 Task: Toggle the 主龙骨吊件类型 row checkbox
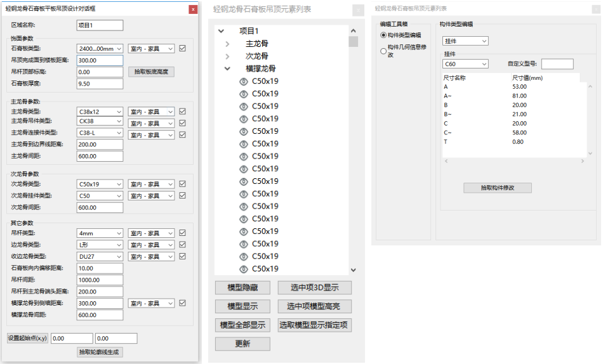pyautogui.click(x=183, y=123)
